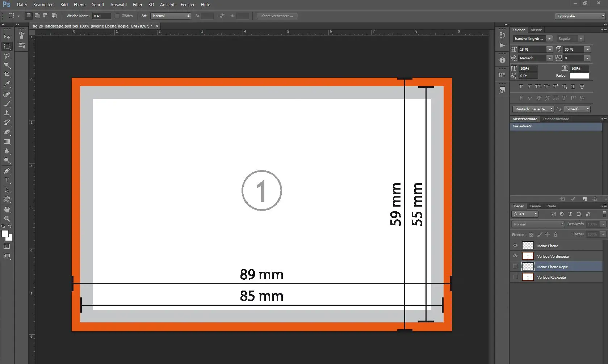Select the Hand tool
This screenshot has width=608, height=364.
click(7, 209)
